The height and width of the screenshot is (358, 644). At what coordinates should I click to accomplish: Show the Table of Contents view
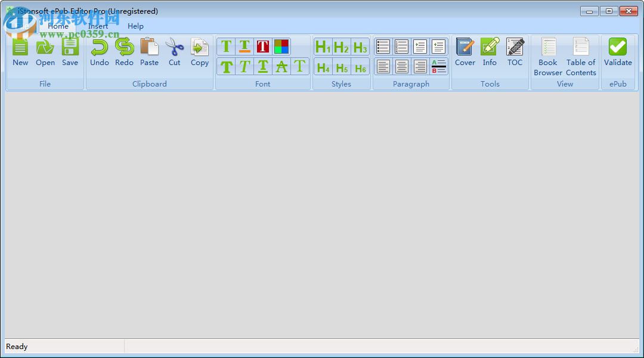[x=581, y=53]
